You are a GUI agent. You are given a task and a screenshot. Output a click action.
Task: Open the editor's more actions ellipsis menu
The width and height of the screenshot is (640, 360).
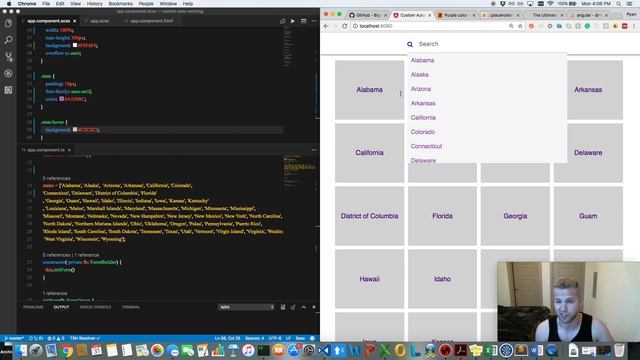click(x=314, y=21)
